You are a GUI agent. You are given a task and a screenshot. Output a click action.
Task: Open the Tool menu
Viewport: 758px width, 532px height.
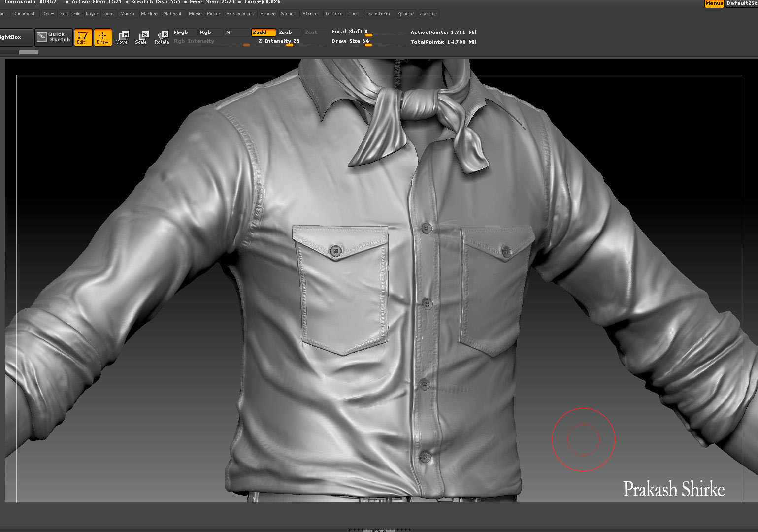[x=353, y=14]
